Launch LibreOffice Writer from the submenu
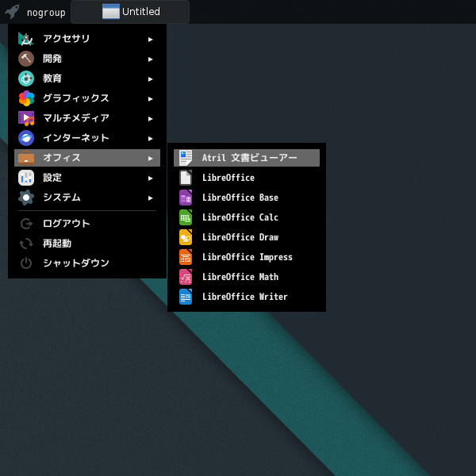476x476 pixels. tap(247, 297)
